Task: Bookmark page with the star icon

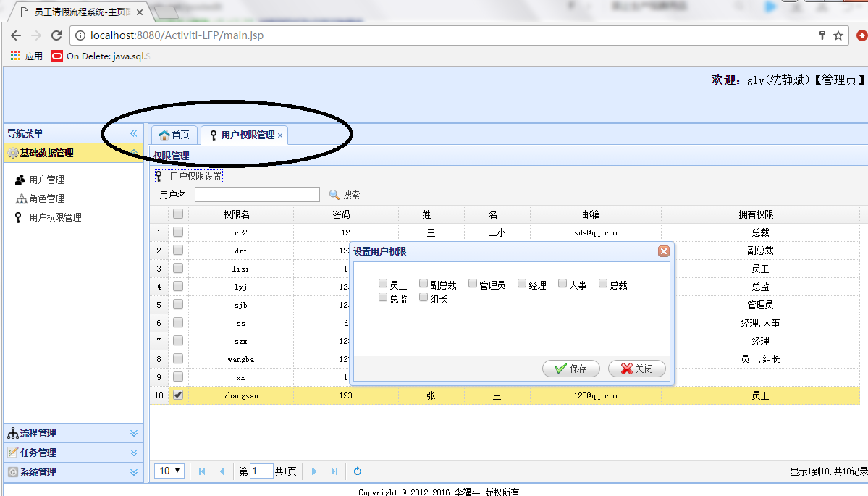Action: click(838, 35)
